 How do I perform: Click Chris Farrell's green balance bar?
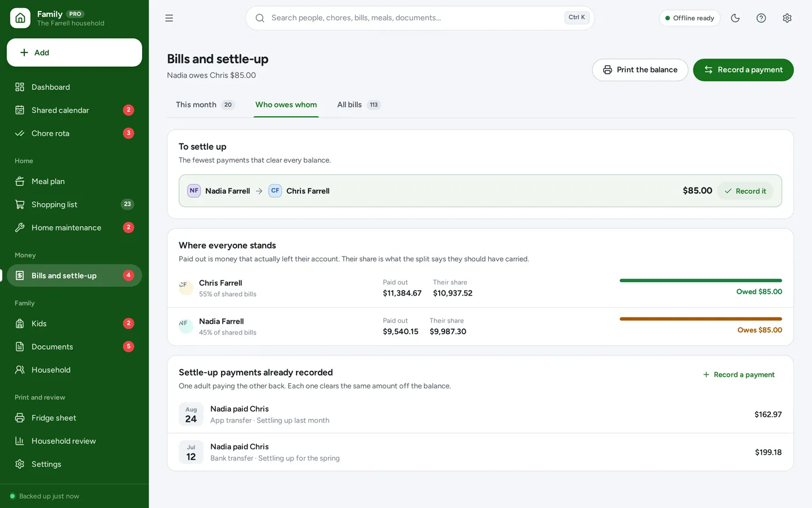pos(701,280)
